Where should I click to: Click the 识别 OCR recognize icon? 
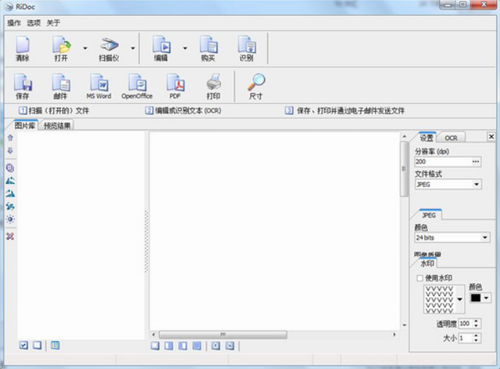click(x=247, y=45)
